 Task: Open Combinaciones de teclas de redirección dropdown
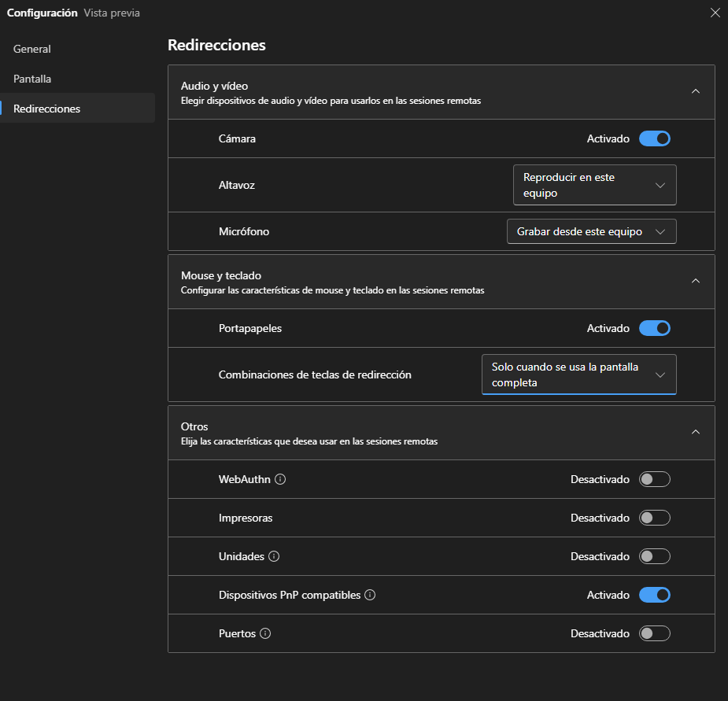579,374
